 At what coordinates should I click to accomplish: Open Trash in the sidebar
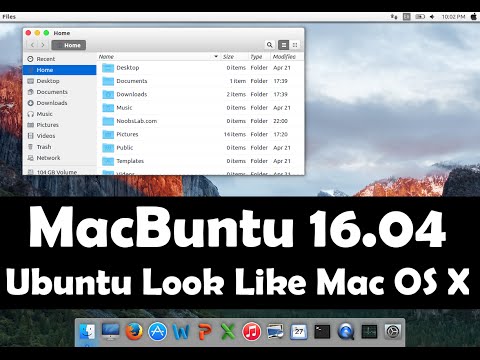(x=59, y=147)
